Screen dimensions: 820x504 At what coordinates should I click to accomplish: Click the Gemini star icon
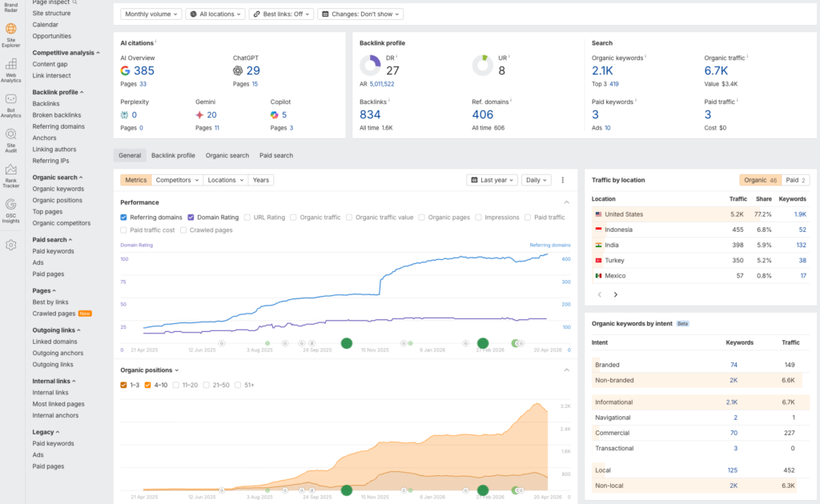click(199, 115)
